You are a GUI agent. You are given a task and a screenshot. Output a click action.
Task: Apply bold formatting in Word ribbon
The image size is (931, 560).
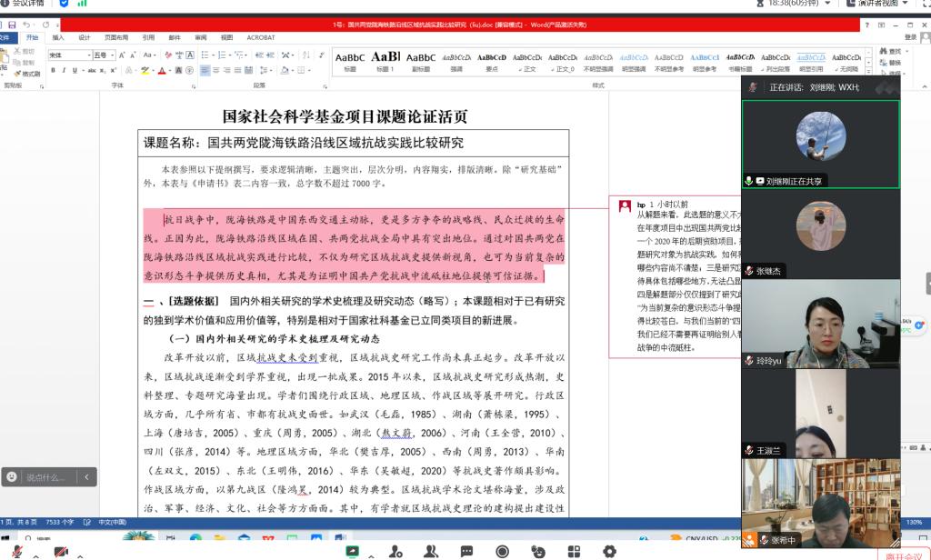pos(53,70)
